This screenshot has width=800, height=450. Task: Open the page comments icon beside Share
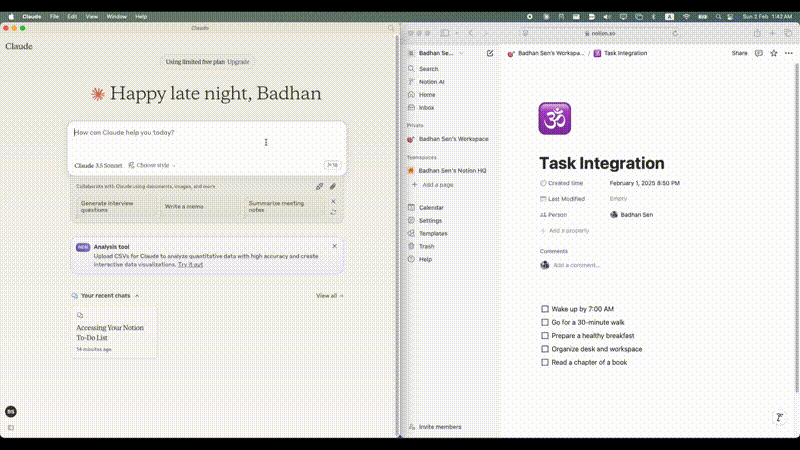click(x=758, y=53)
